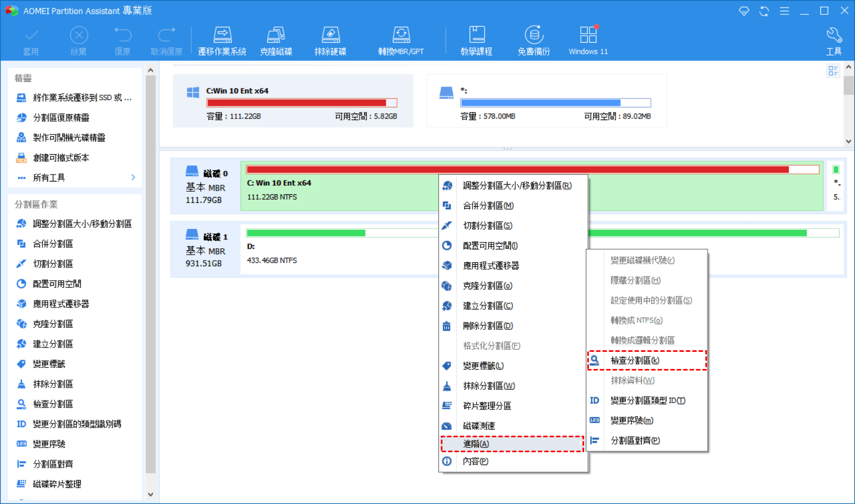Switch disk view layout icon at panel corner
This screenshot has width=855, height=504.
[x=833, y=70]
